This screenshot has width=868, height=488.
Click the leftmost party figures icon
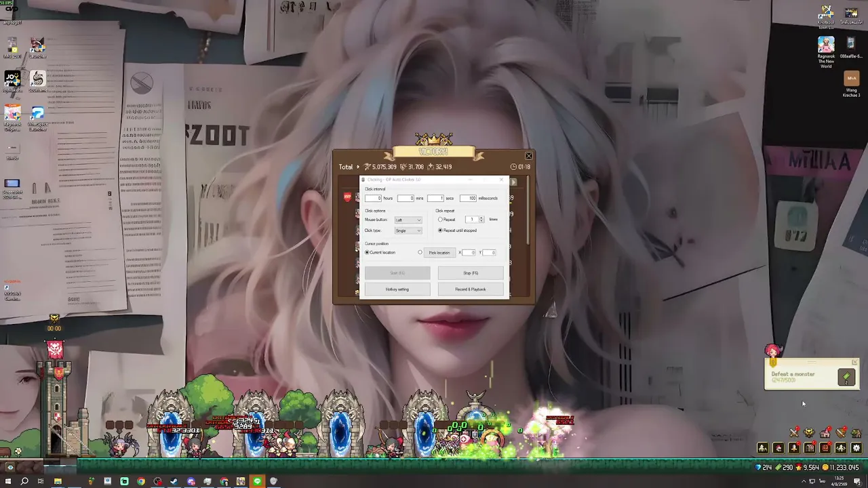click(763, 448)
